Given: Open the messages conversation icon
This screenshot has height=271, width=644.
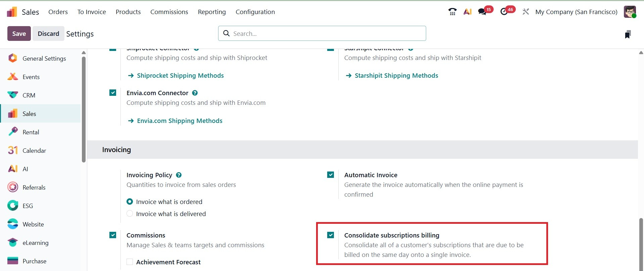Looking at the screenshot, I should pyautogui.click(x=482, y=12).
